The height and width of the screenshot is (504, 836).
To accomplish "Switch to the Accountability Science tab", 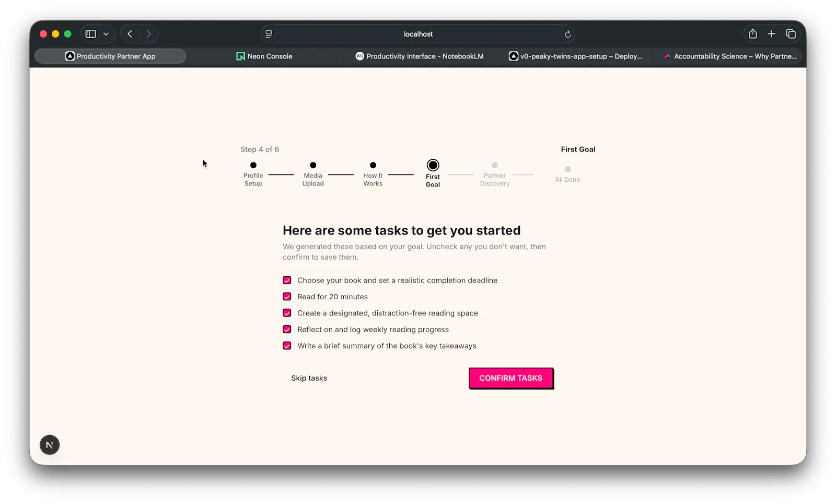I will point(730,56).
